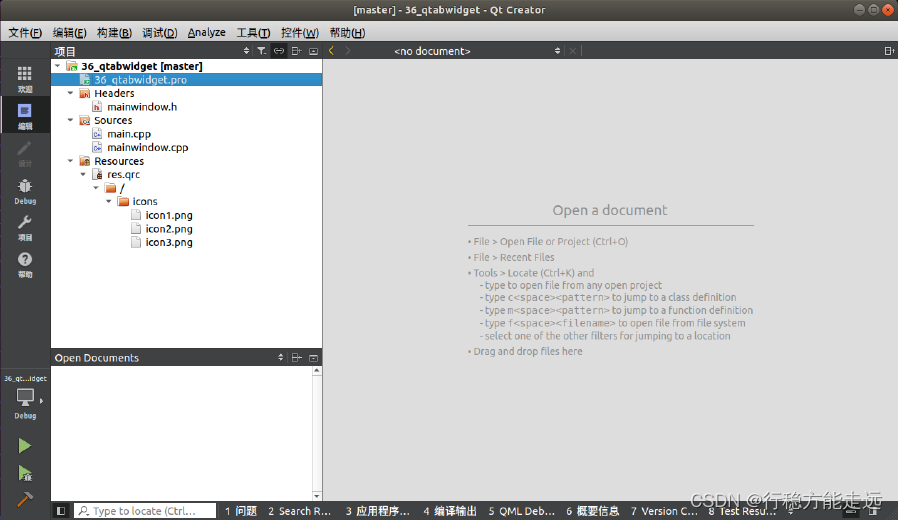Image resolution: width=898 pixels, height=520 pixels.
Task: Close the Open Documents panel
Action: 313,358
